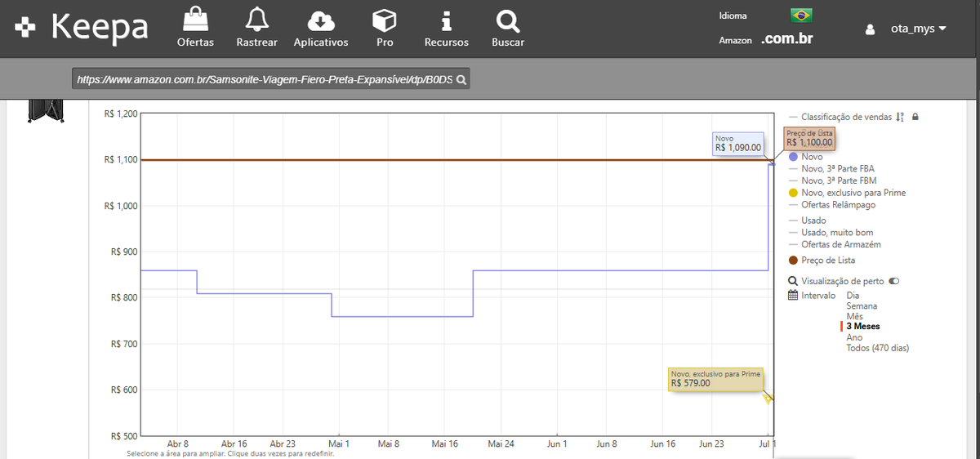Click the Preço de Lista R$ 1,100.00 tooltip
The width and height of the screenshot is (980, 459).
[x=810, y=138]
